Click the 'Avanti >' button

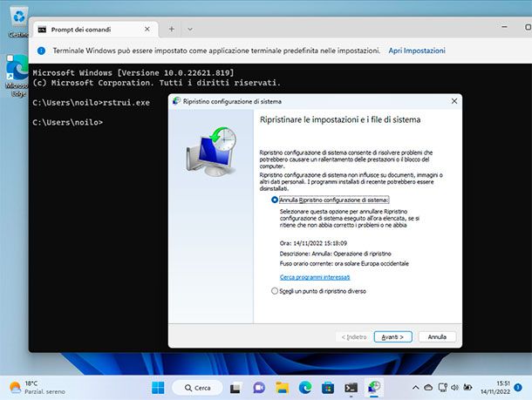(392, 337)
